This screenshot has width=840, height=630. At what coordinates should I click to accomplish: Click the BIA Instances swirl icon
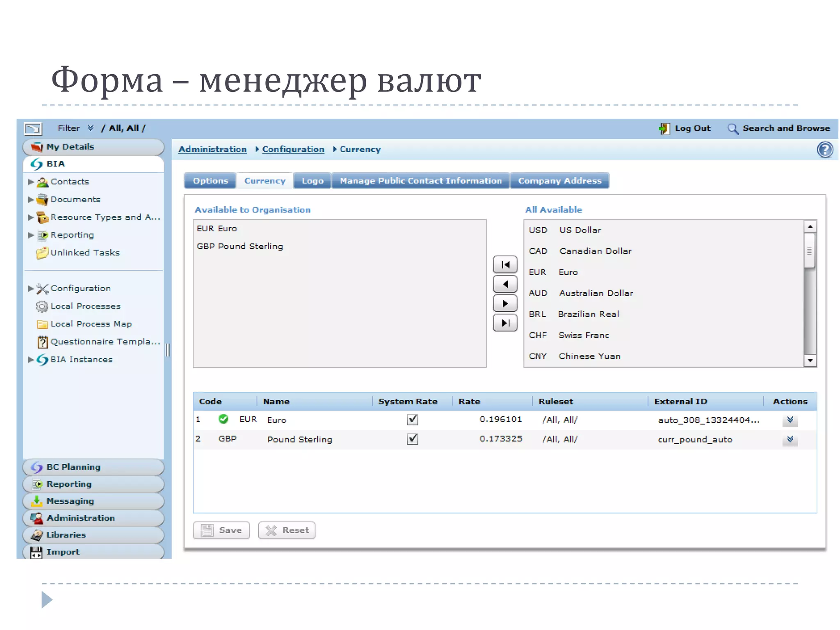point(42,360)
